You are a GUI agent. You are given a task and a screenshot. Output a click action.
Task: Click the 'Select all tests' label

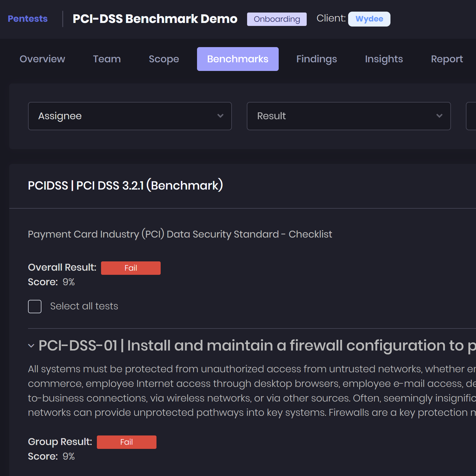(84, 306)
